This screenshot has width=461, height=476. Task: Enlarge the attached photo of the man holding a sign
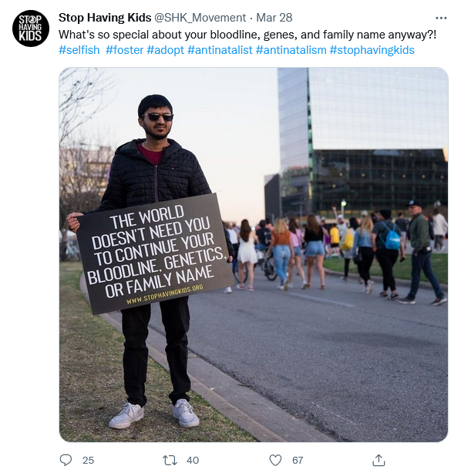pos(254,254)
